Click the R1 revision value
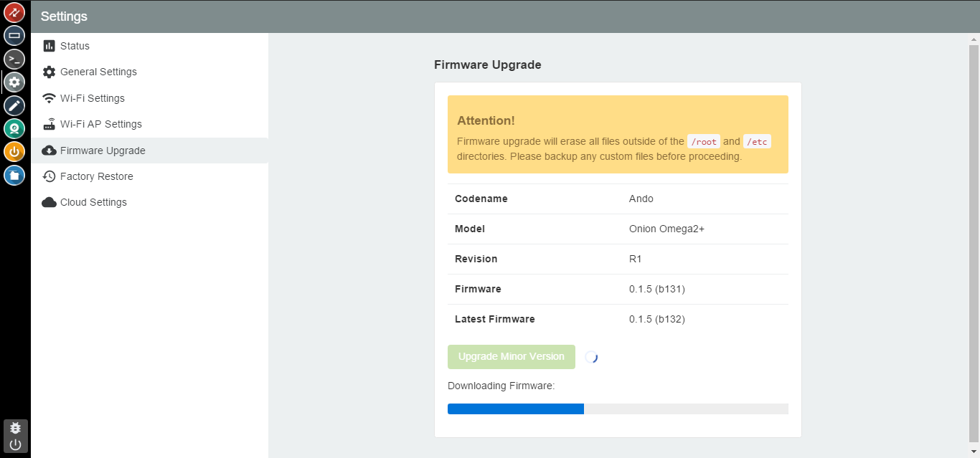The image size is (980, 458). tap(635, 259)
